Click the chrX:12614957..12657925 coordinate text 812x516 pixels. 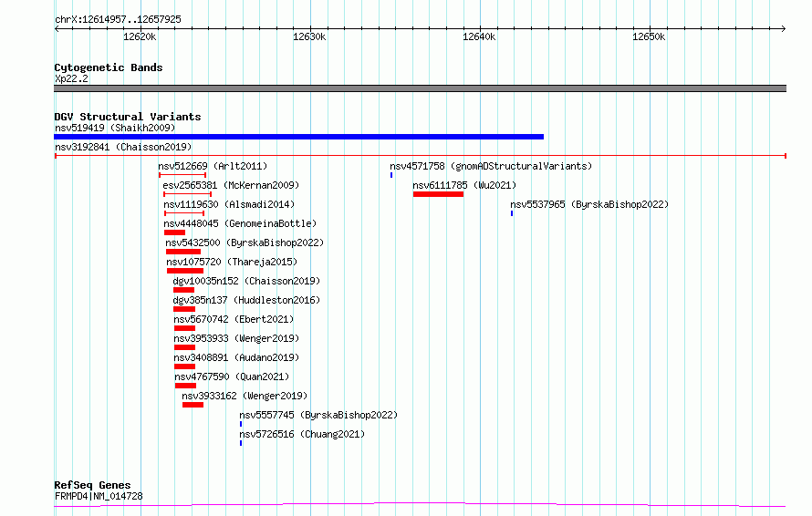[118, 20]
